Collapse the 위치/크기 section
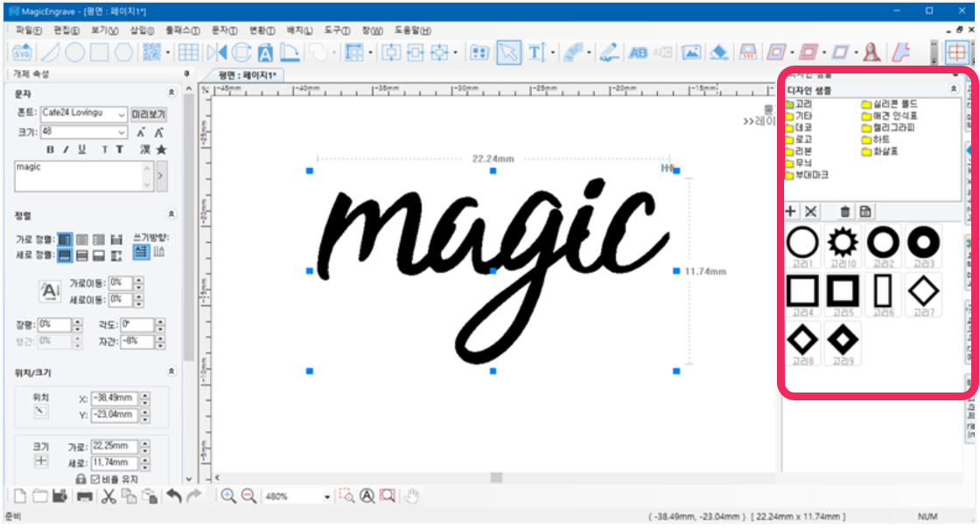 [x=171, y=372]
